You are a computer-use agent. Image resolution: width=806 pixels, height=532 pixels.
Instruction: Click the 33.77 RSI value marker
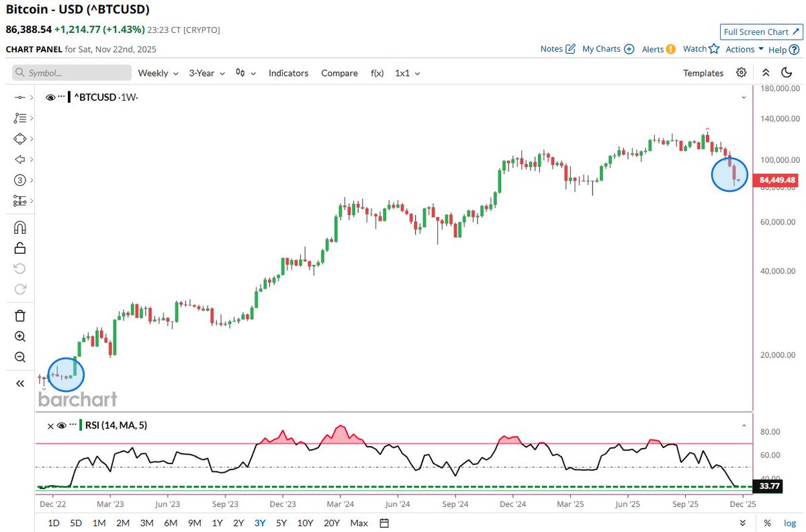click(x=766, y=486)
